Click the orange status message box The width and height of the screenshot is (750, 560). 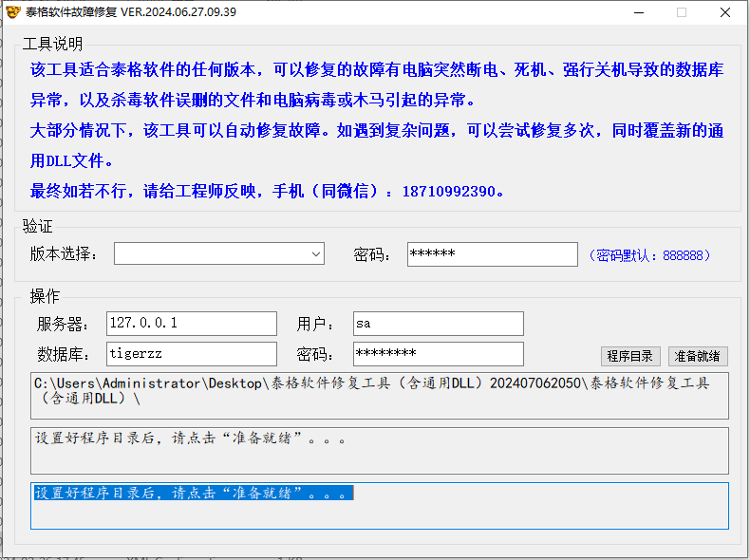pyautogui.click(x=380, y=450)
